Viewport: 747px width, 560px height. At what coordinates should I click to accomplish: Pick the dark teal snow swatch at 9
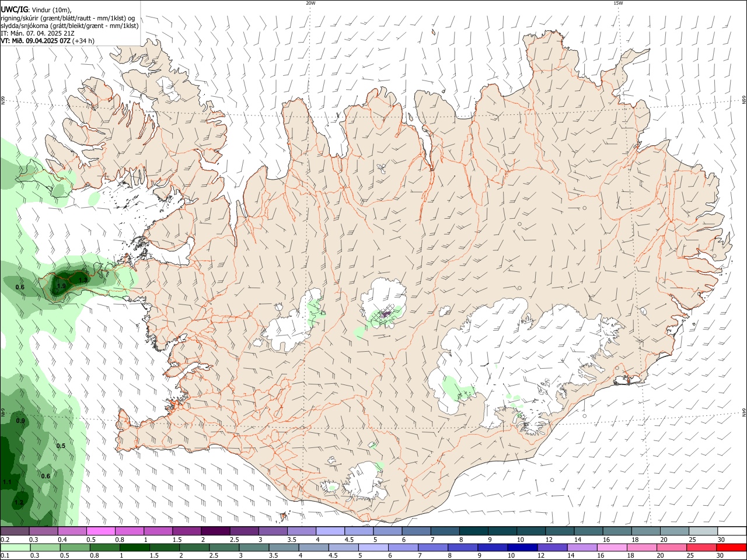[x=501, y=531]
